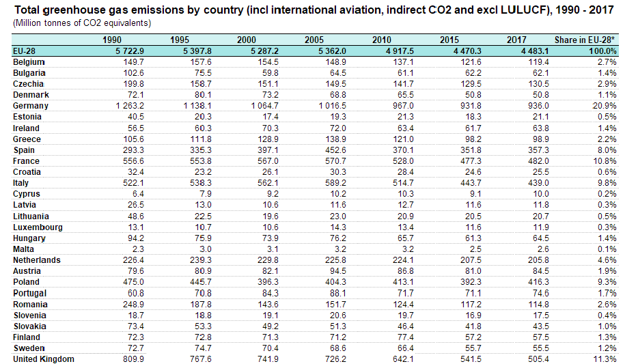Select Italy's 2005 value 589.2
Image resolution: width=625 pixels, height=364 pixels.
pyautogui.click(x=334, y=183)
